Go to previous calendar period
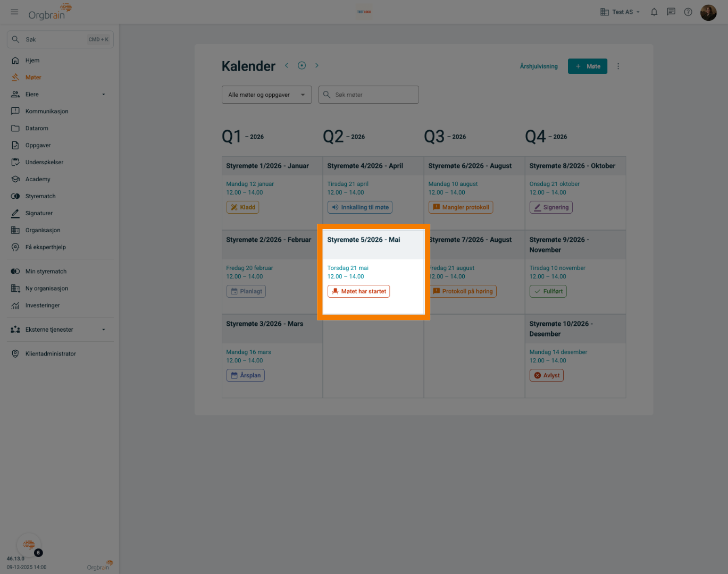The width and height of the screenshot is (728, 574). pyautogui.click(x=286, y=65)
